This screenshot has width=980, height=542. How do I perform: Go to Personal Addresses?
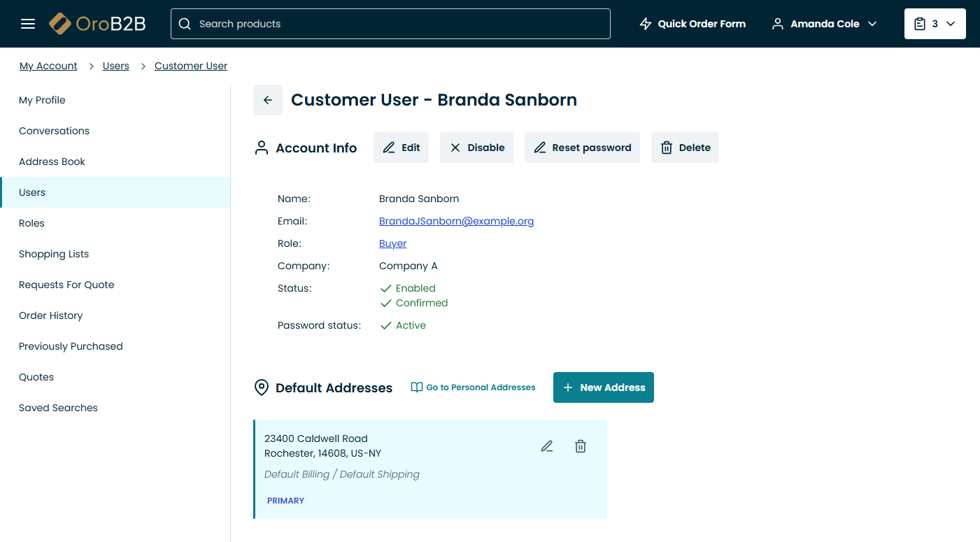[x=473, y=387]
